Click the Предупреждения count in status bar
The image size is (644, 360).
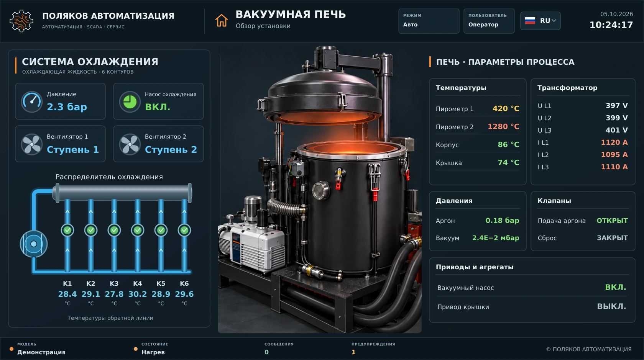click(x=353, y=352)
